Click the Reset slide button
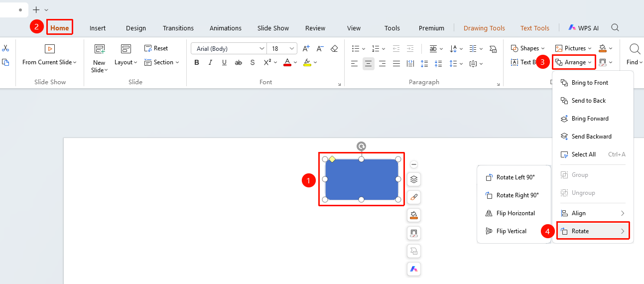The width and height of the screenshot is (644, 284). [156, 48]
